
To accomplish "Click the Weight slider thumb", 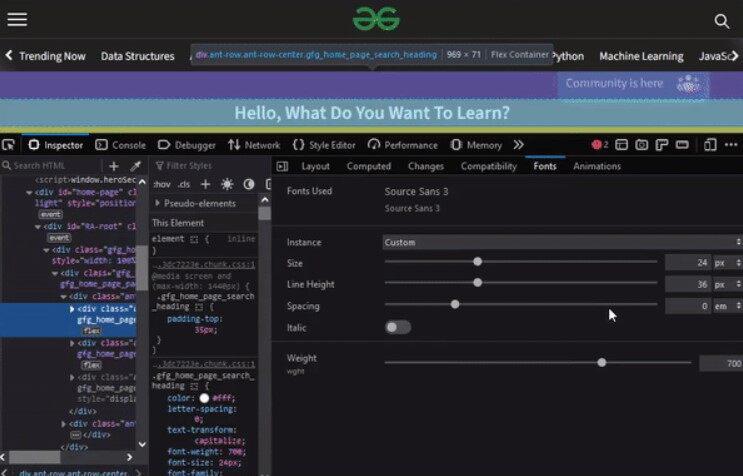I will pos(602,362).
